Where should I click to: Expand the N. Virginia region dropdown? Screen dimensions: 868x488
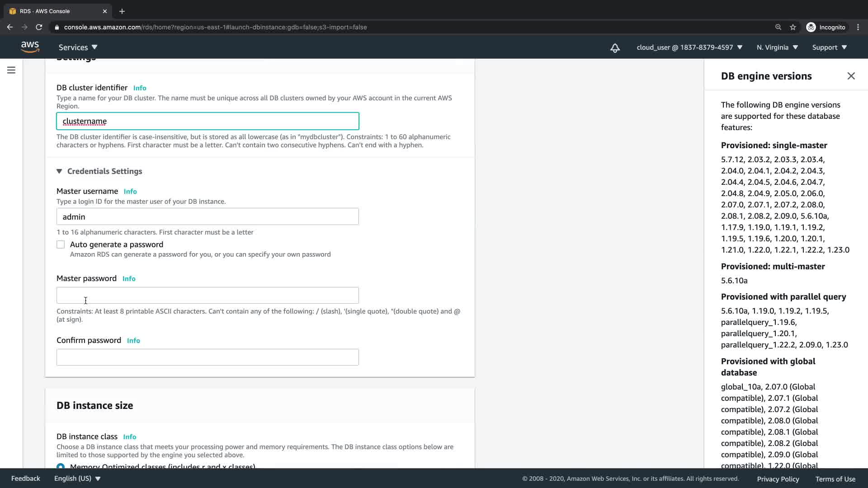point(777,47)
